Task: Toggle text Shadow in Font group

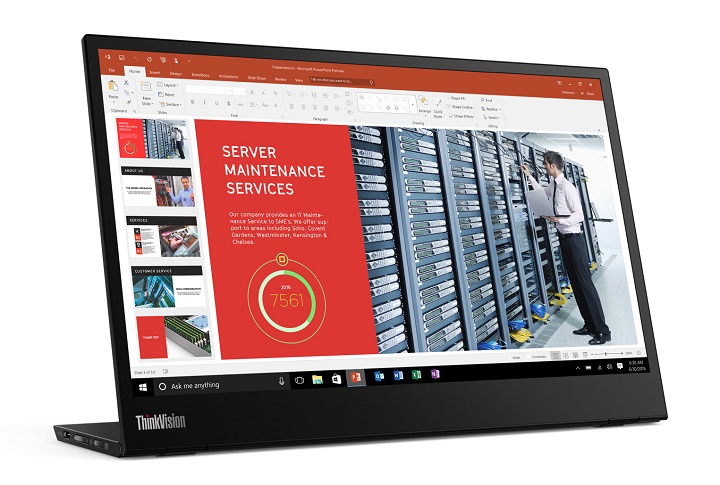Action: pos(228,104)
